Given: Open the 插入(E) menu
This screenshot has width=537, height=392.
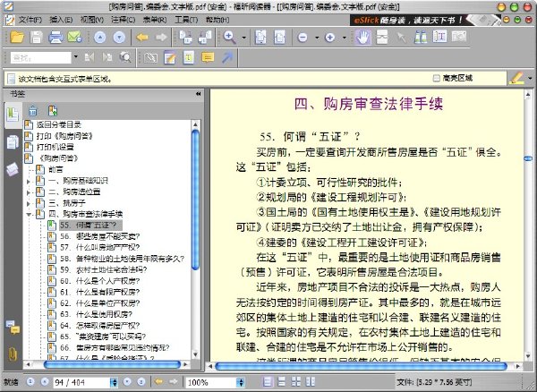Looking at the screenshot, I should click(x=61, y=20).
